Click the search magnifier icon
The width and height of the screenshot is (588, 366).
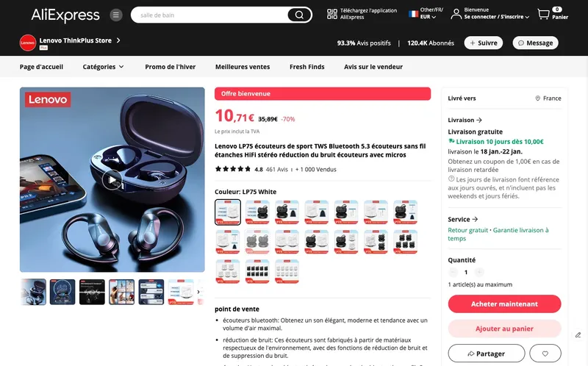click(x=299, y=15)
